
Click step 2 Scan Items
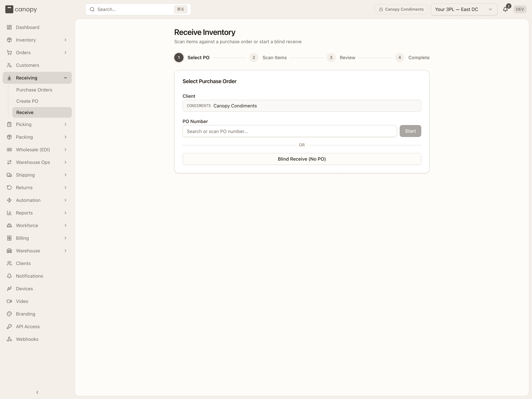(x=268, y=58)
